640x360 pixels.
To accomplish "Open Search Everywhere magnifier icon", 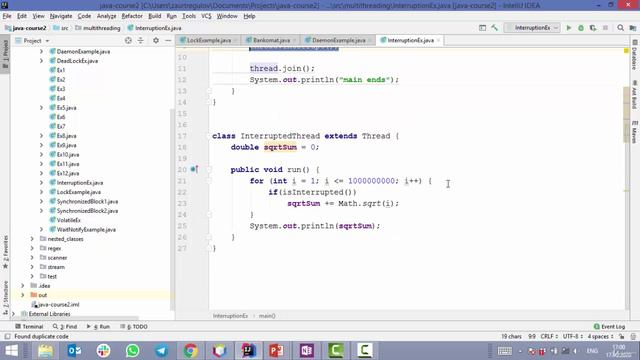I will coord(620,28).
